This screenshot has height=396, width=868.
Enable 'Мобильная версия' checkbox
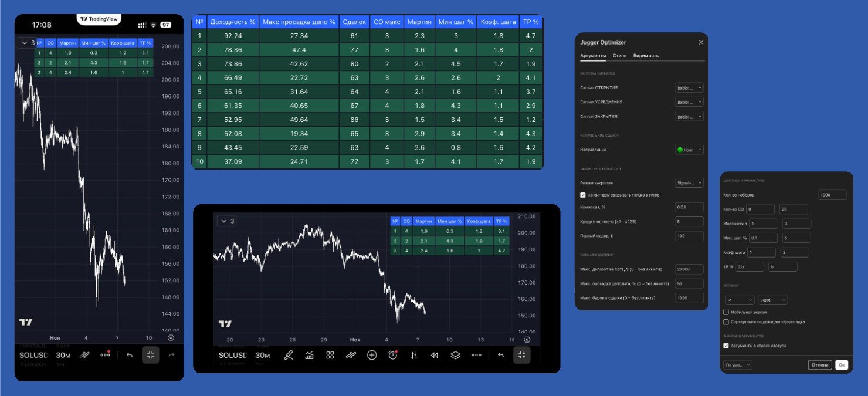click(726, 312)
